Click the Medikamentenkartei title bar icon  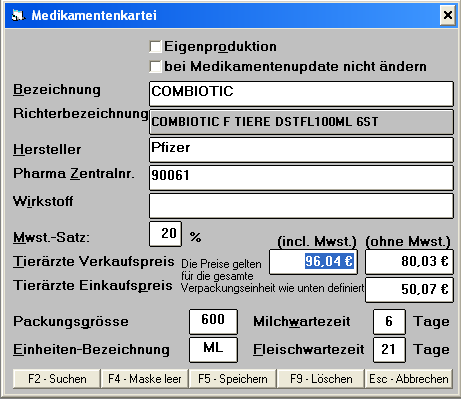(18, 15)
